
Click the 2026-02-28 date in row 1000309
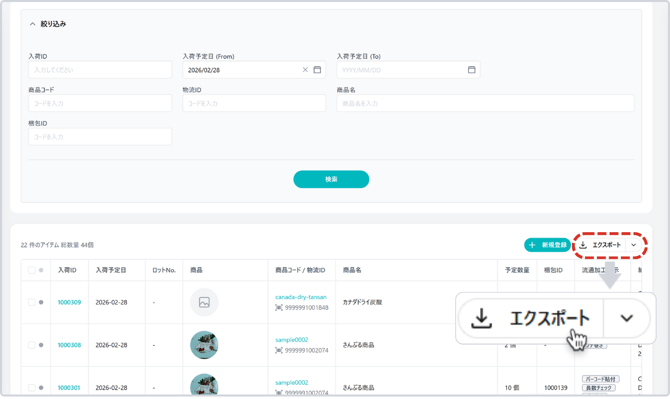[112, 302]
